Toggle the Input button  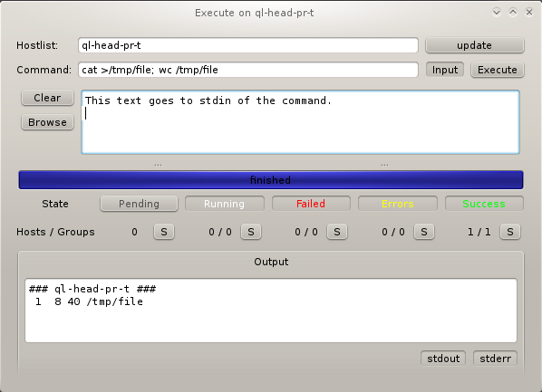[444, 70]
